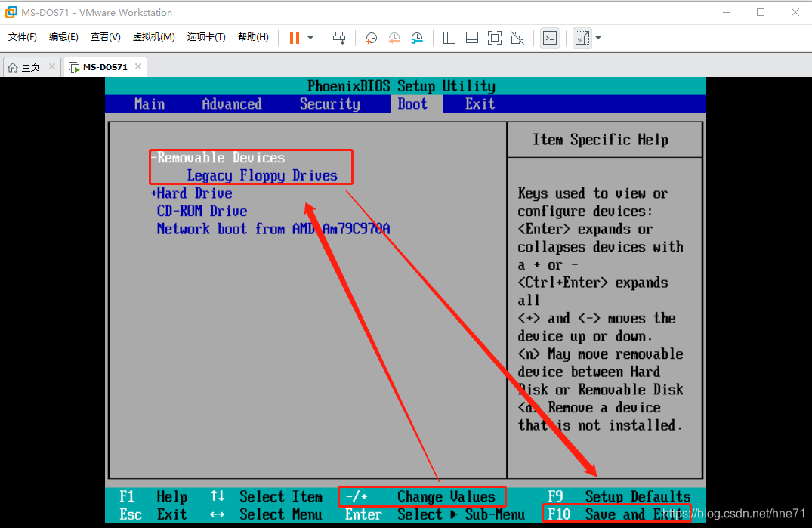
Task: Click the F1 Help hint
Action: point(153,496)
